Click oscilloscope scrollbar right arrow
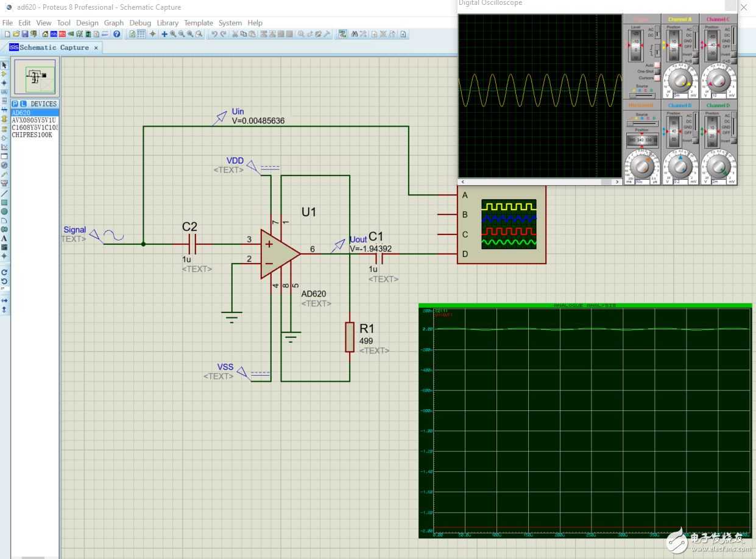 [x=617, y=181]
